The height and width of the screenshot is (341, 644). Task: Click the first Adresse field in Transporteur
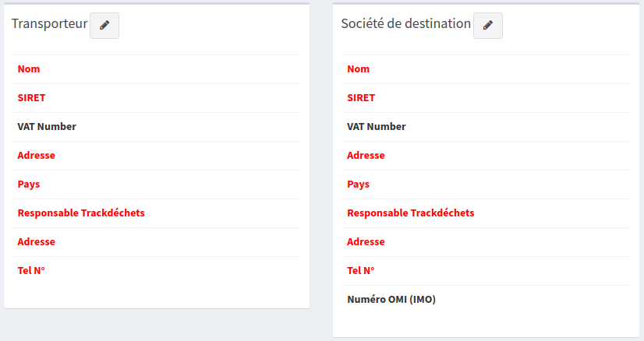pyautogui.click(x=36, y=156)
